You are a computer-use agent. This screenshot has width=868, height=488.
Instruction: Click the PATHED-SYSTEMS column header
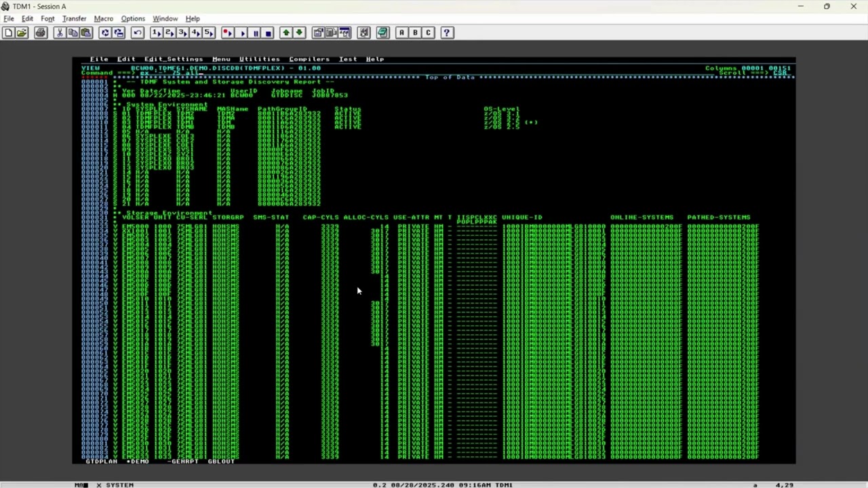(x=719, y=218)
